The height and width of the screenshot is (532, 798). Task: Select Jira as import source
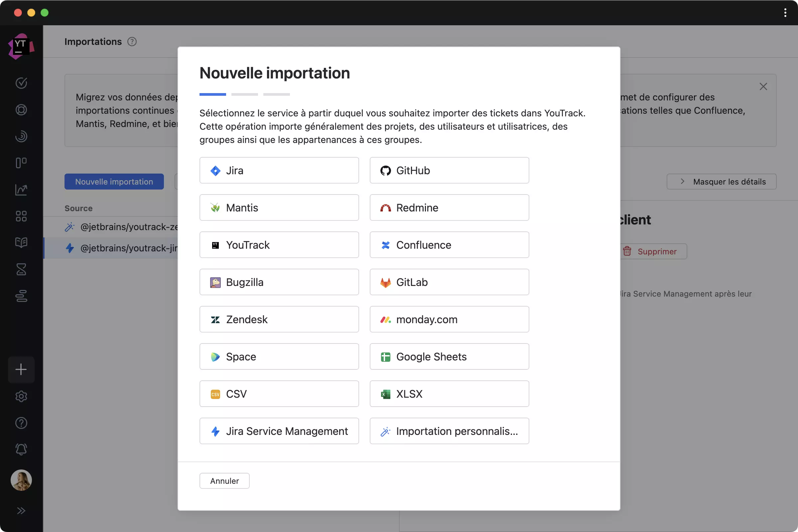[279, 170]
